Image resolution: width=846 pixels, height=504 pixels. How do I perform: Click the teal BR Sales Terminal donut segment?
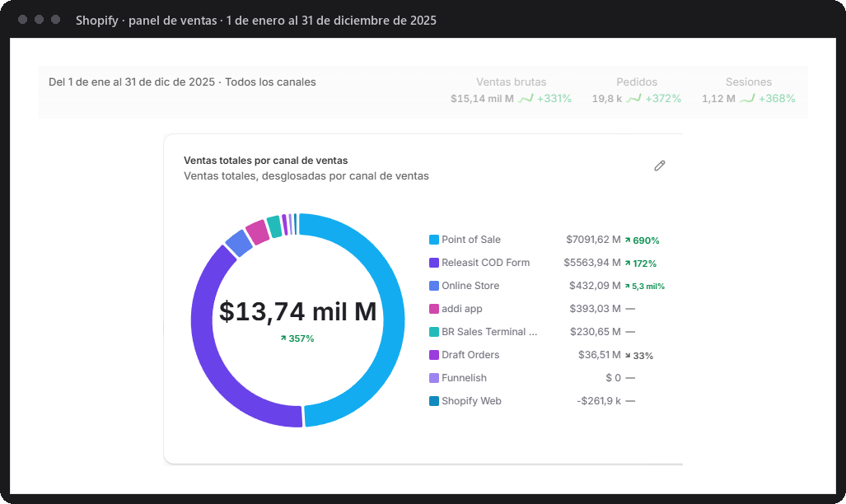tap(274, 226)
